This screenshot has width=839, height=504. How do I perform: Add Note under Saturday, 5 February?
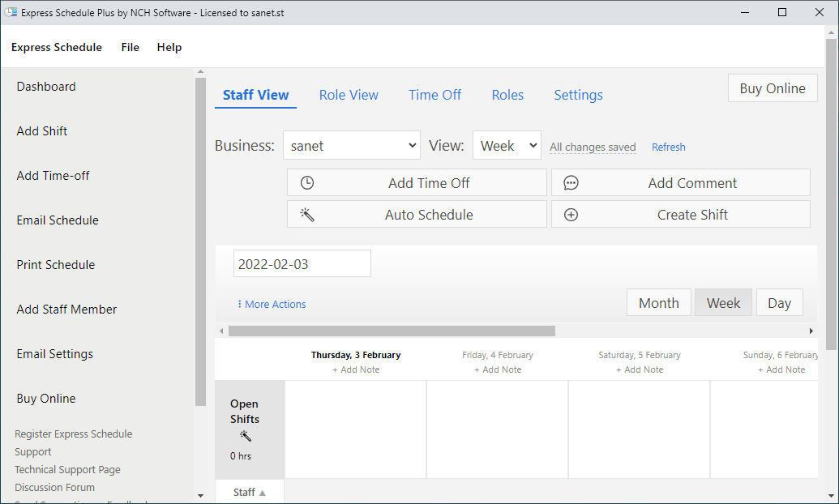(x=640, y=369)
